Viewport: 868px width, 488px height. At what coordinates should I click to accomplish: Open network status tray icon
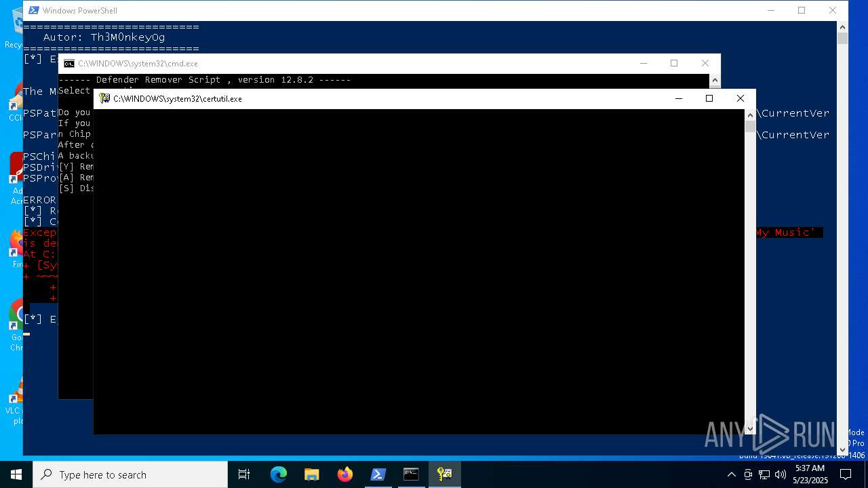pos(764,474)
